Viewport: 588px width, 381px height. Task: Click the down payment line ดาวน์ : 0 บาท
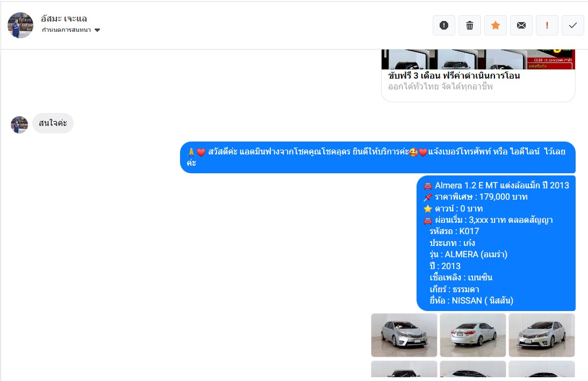453,208
